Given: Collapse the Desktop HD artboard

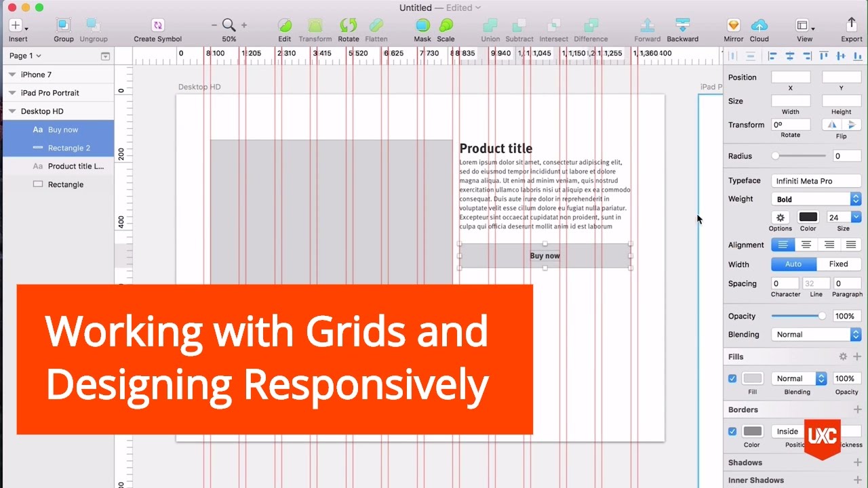Looking at the screenshot, I should 12,111.
